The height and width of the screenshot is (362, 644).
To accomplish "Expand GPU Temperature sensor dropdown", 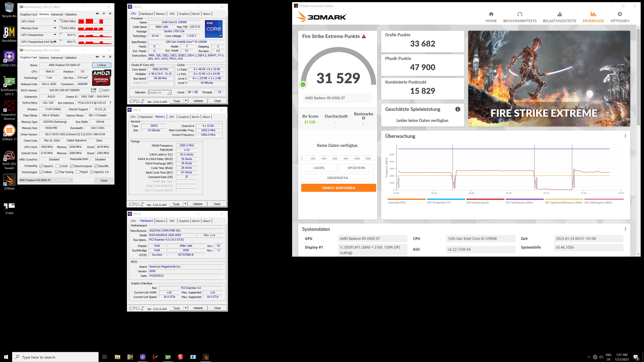I will (x=55, y=35).
